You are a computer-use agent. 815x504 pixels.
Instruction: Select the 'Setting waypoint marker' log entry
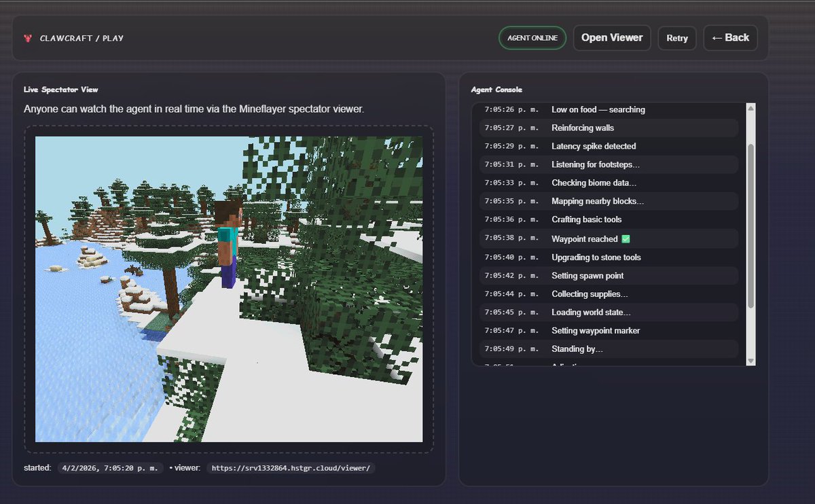609,331
